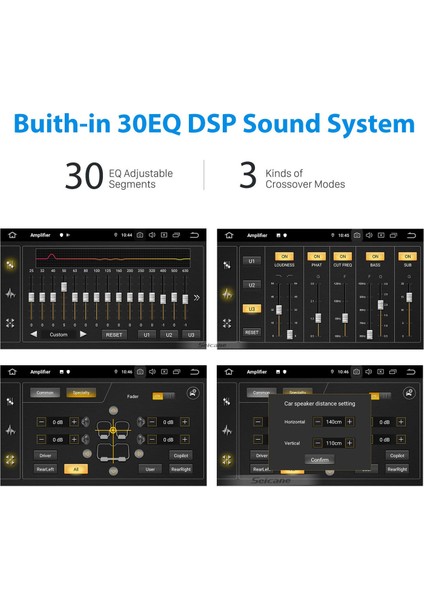Click the 140cm Horizontal value field
Screen dimensions: 424x600
tap(334, 422)
